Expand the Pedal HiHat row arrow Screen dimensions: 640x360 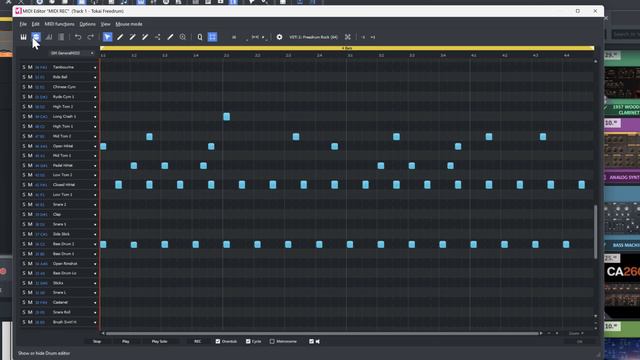pyautogui.click(x=95, y=166)
